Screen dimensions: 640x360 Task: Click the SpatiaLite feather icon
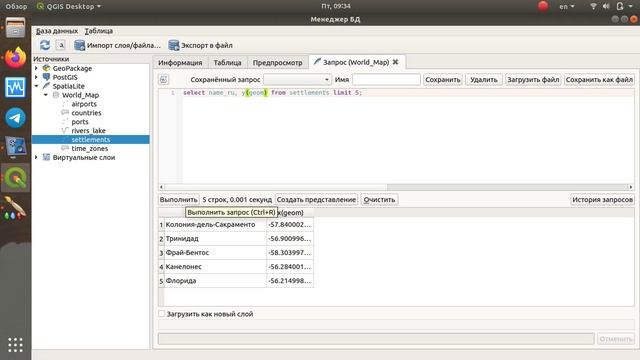click(x=47, y=86)
